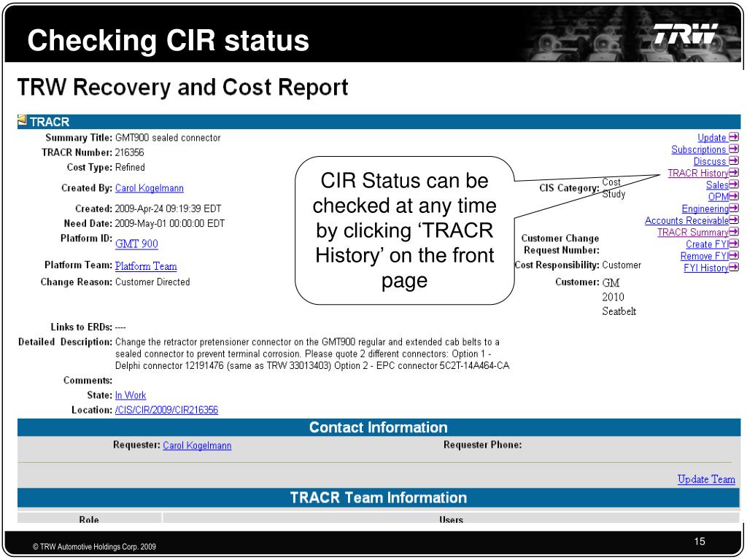Click the Contact Information section header
Image resolution: width=747 pixels, height=560 pixels.
(379, 427)
